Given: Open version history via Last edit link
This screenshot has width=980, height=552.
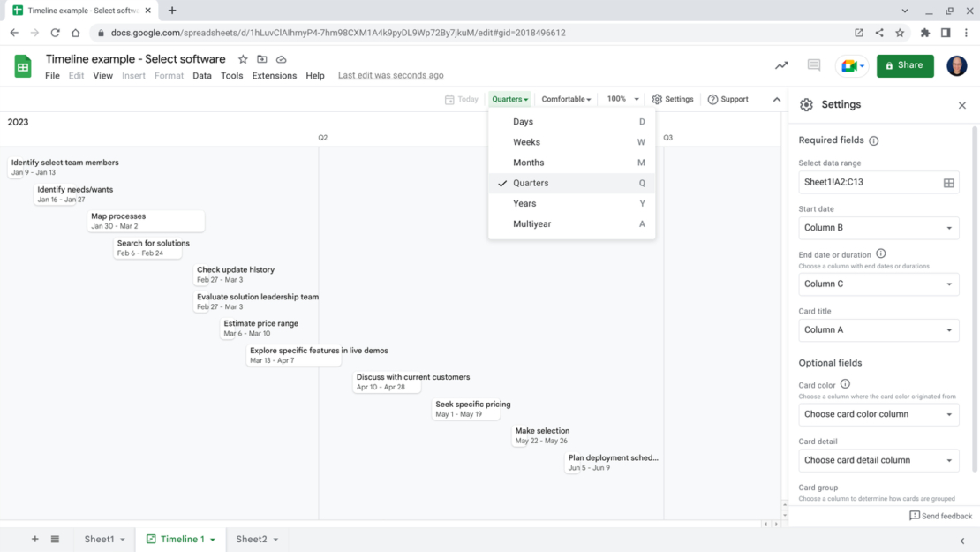Looking at the screenshot, I should coord(390,75).
